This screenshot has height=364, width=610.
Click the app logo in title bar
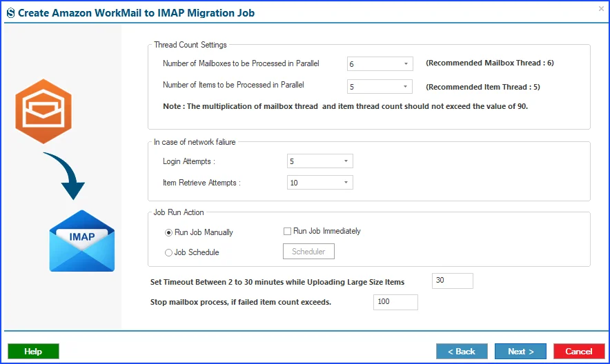(x=11, y=13)
